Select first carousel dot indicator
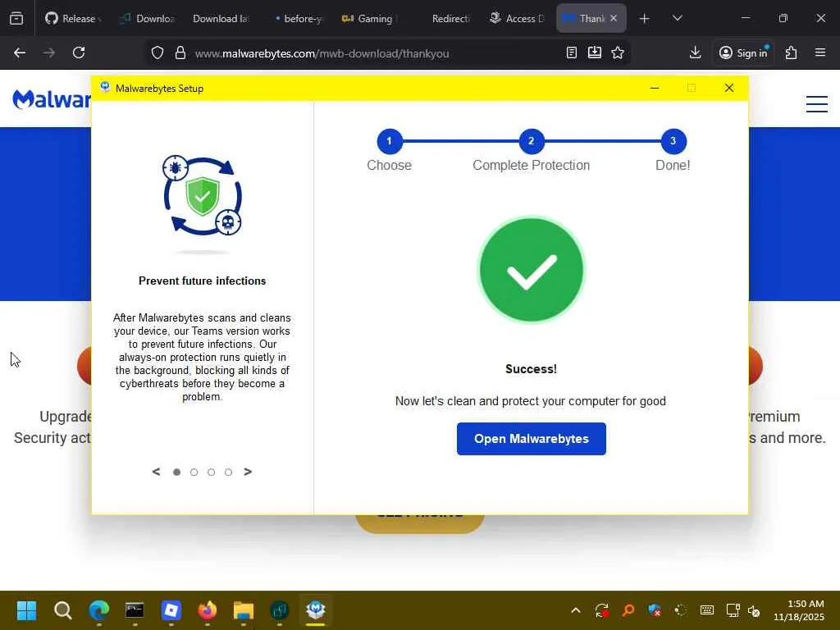840x630 pixels. coord(177,472)
